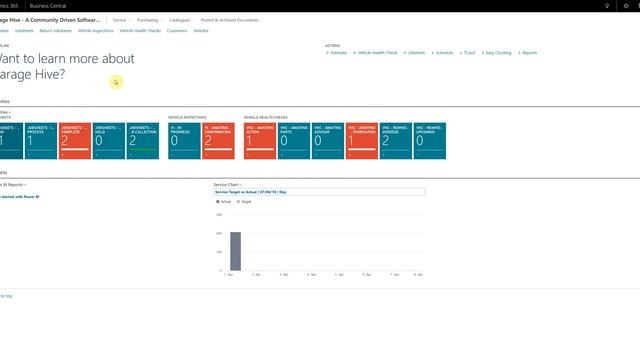The width and height of the screenshot is (640, 360).
Task: Expand the Catalogues menu
Action: point(180,20)
